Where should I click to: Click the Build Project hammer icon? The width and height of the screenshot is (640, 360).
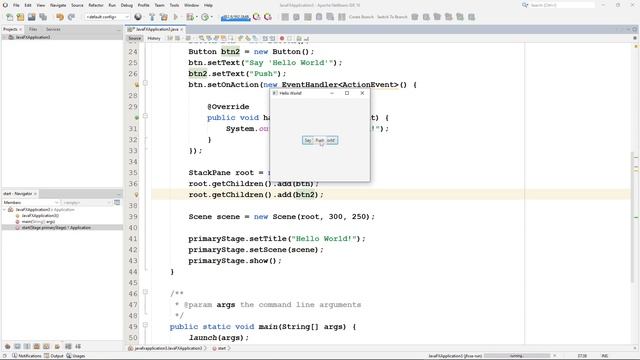click(152, 17)
